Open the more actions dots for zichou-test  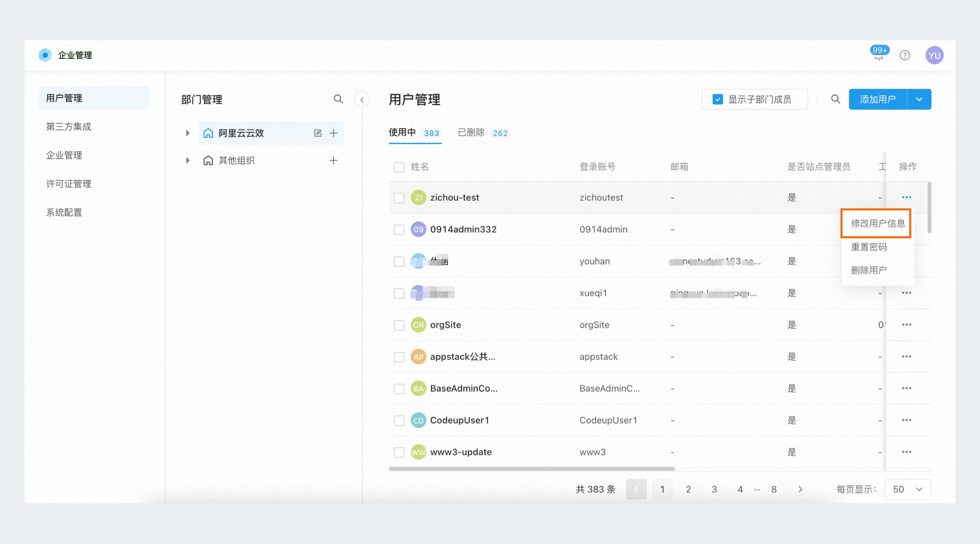coord(906,197)
